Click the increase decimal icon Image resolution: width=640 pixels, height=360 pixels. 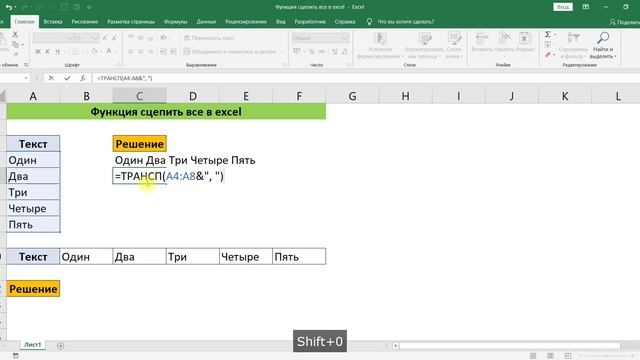coord(335,51)
